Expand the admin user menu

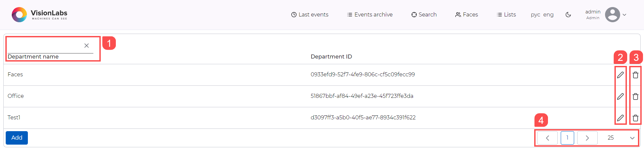click(625, 15)
